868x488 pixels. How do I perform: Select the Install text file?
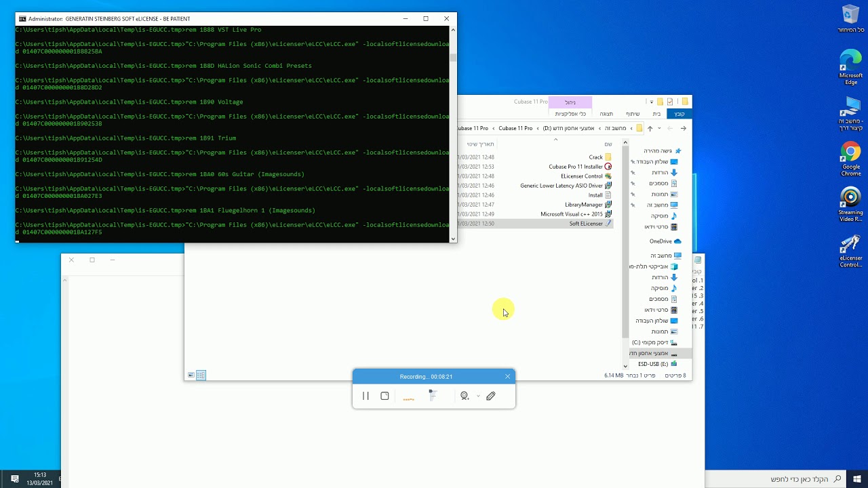pos(599,195)
